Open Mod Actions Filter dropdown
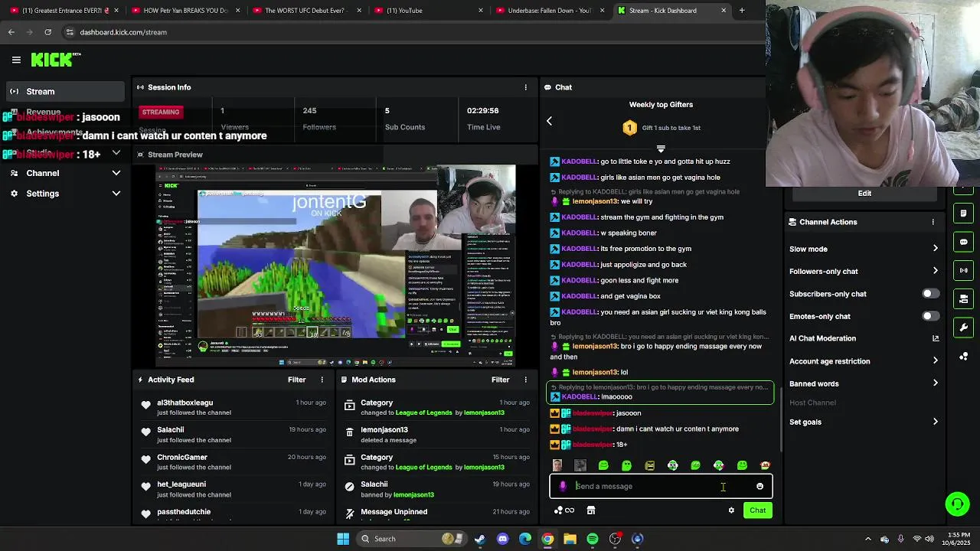Image resolution: width=980 pixels, height=551 pixels. coord(500,380)
